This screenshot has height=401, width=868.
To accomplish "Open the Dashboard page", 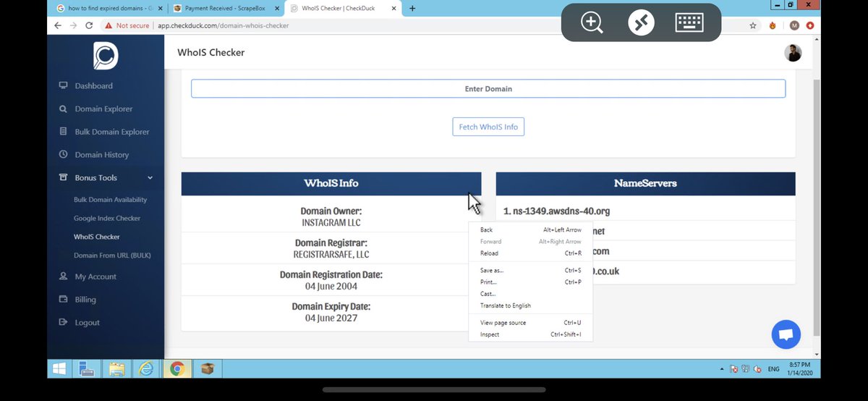I will point(94,85).
